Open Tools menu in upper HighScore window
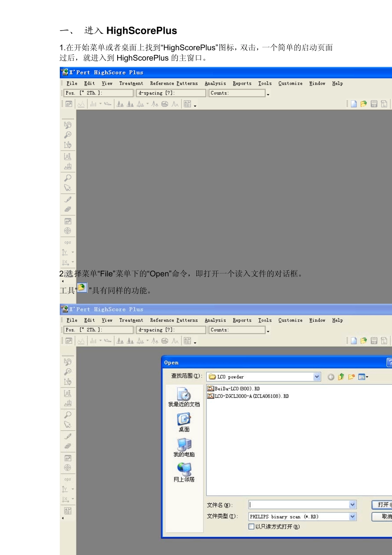 click(265, 83)
